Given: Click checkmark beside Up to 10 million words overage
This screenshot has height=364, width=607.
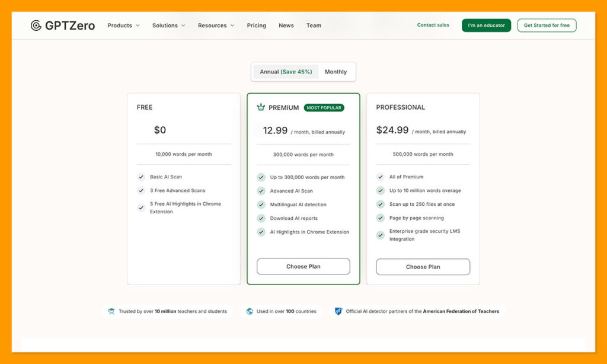Looking at the screenshot, I should click(x=381, y=190).
